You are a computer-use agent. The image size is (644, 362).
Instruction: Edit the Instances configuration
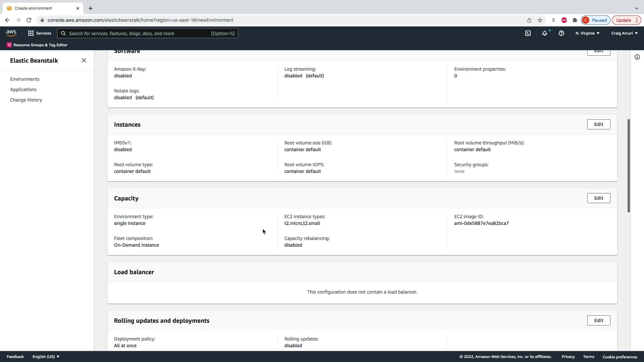coord(598,124)
